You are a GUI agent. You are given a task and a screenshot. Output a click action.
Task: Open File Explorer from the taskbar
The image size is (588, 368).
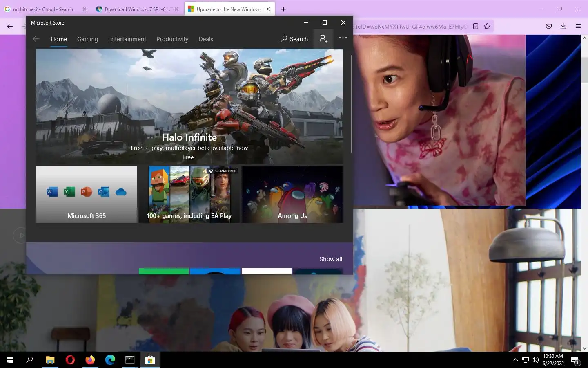point(50,360)
